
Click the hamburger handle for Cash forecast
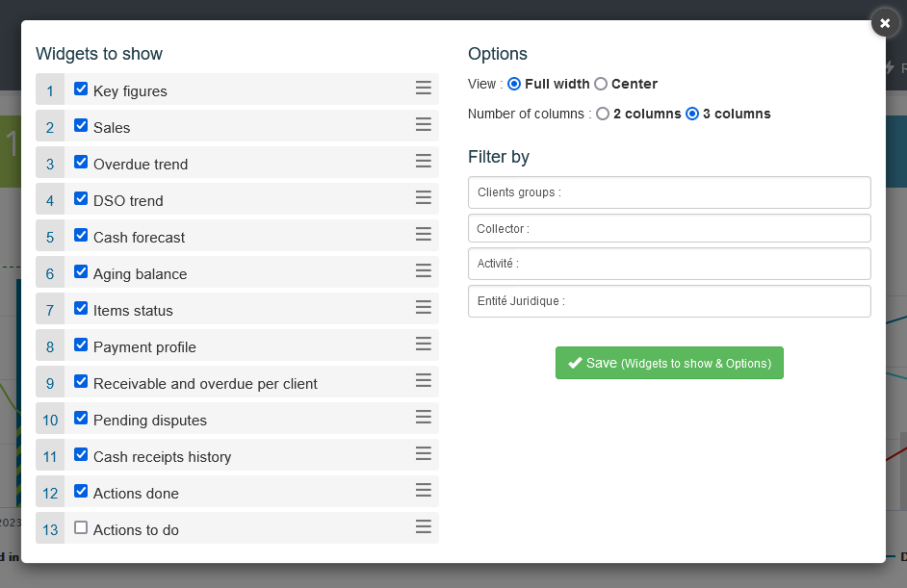(423, 235)
